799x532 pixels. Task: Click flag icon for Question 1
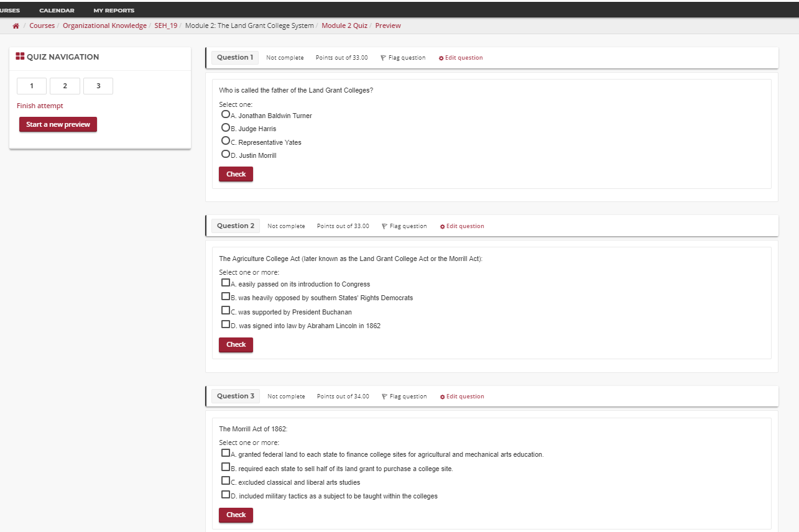click(x=384, y=58)
